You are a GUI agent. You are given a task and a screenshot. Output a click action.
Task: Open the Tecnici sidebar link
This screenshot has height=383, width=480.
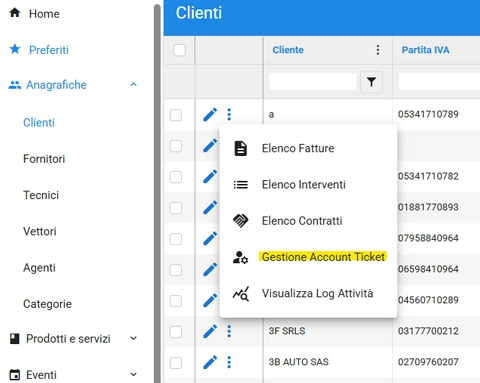coord(41,195)
